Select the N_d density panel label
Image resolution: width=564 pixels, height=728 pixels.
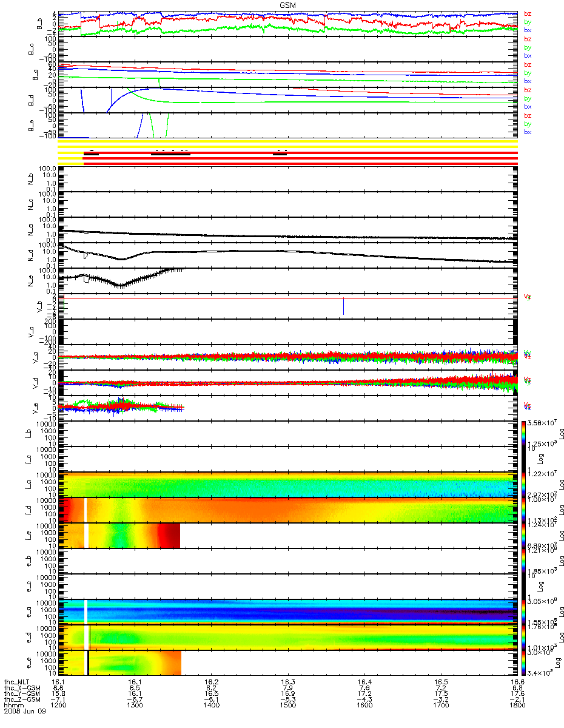click(x=32, y=255)
